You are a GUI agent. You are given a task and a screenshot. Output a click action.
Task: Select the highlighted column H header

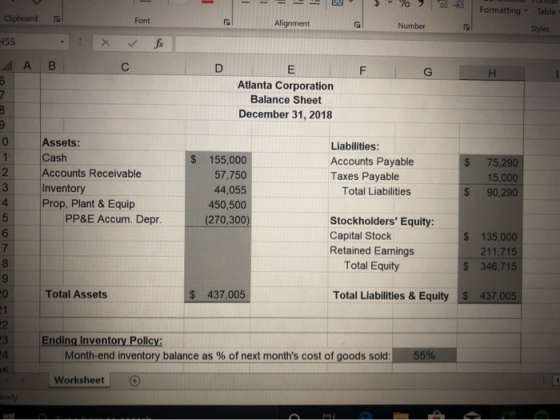pos(492,73)
